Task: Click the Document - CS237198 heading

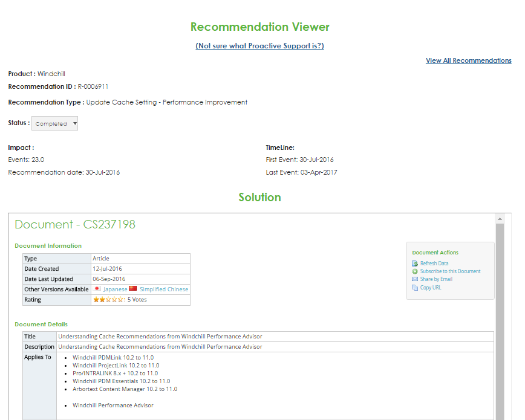Action: [x=75, y=224]
